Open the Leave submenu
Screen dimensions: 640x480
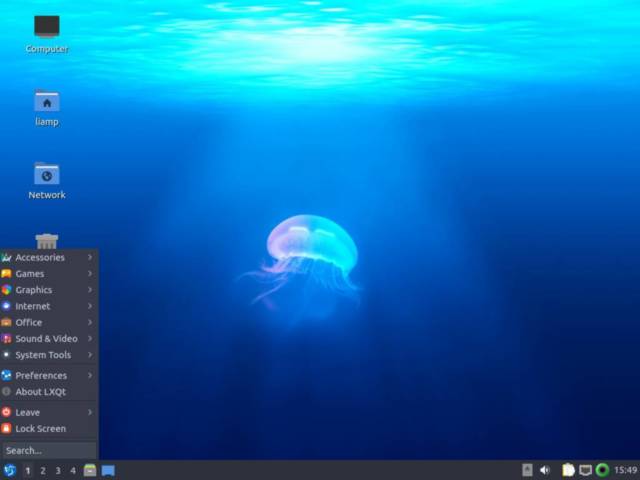(49, 412)
